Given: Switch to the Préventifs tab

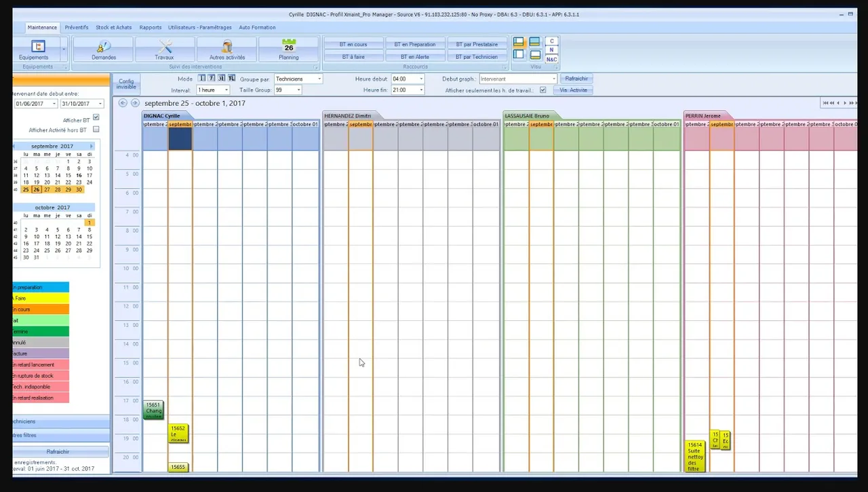Looking at the screenshot, I should point(77,27).
